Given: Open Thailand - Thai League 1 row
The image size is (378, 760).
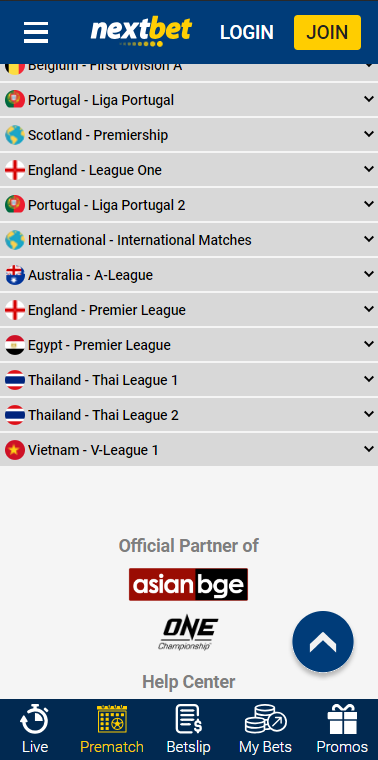Looking at the screenshot, I should tap(189, 380).
